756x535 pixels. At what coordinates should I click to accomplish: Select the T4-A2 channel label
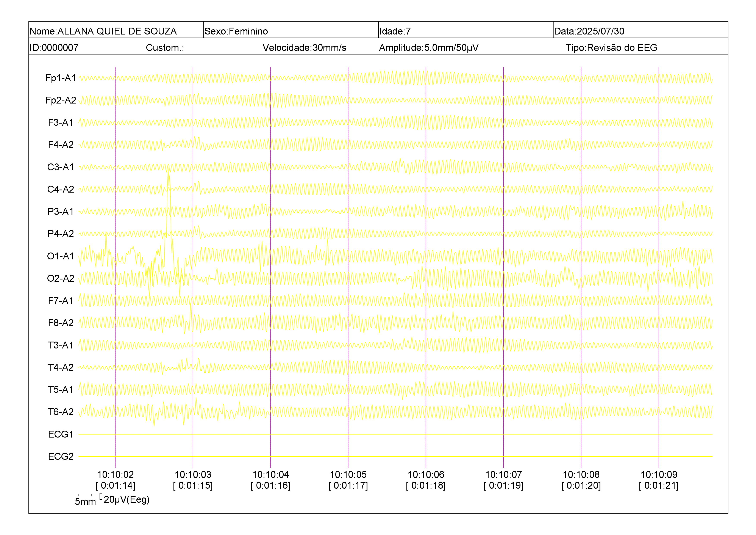coord(61,367)
